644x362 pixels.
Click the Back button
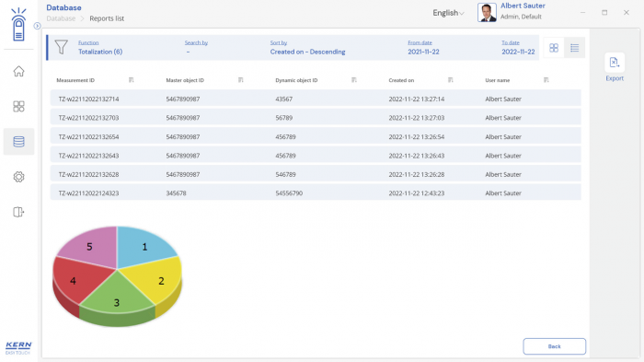pos(554,346)
